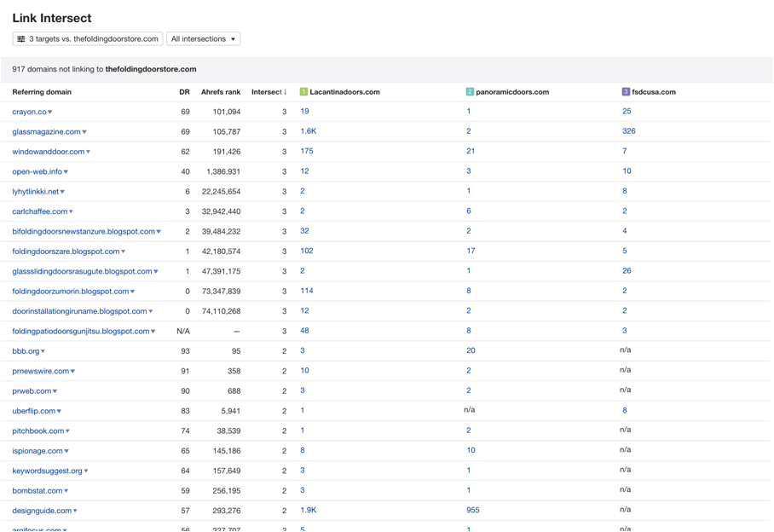The height and width of the screenshot is (532, 774).
Task: Click the 21 panoramicdoors count for windowanddoor.com
Action: (x=471, y=151)
